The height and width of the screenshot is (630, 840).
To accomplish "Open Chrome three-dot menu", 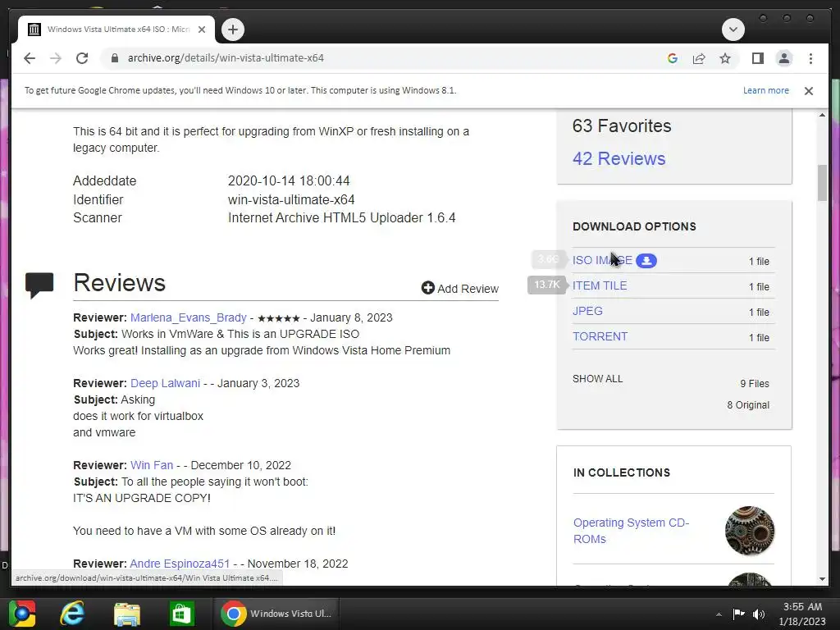I will tap(810, 58).
